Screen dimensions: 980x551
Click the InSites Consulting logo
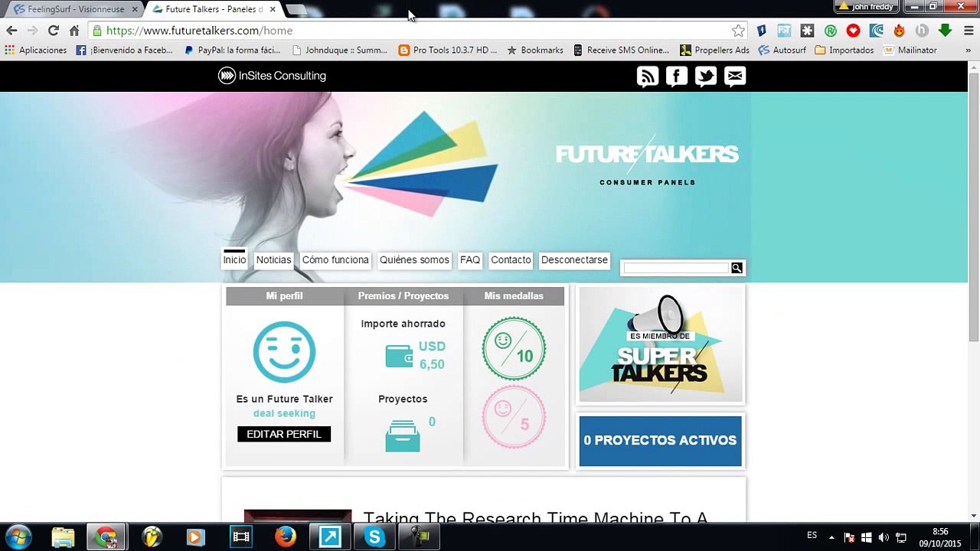[x=273, y=76]
